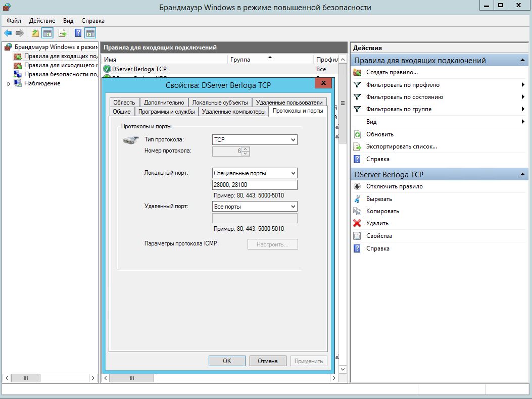Viewport: 532px width, 399px height.
Task: Click the Справка icon above the DServer section
Action: (357, 159)
